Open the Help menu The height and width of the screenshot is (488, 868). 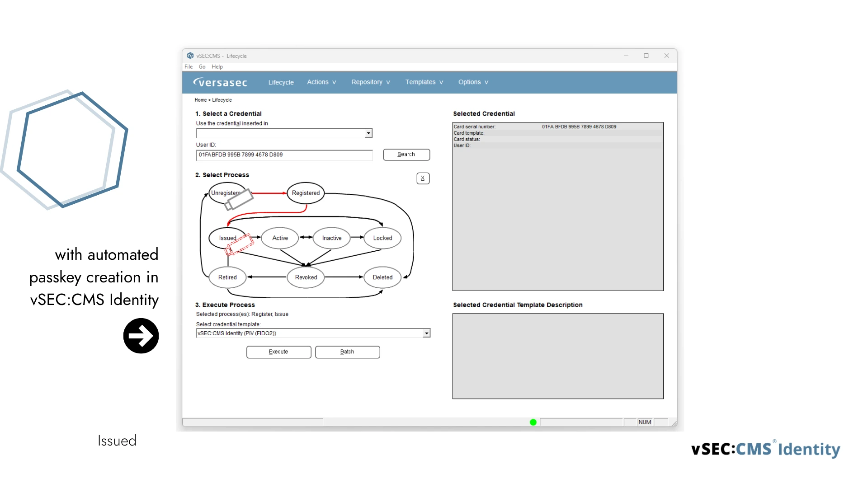coord(217,67)
